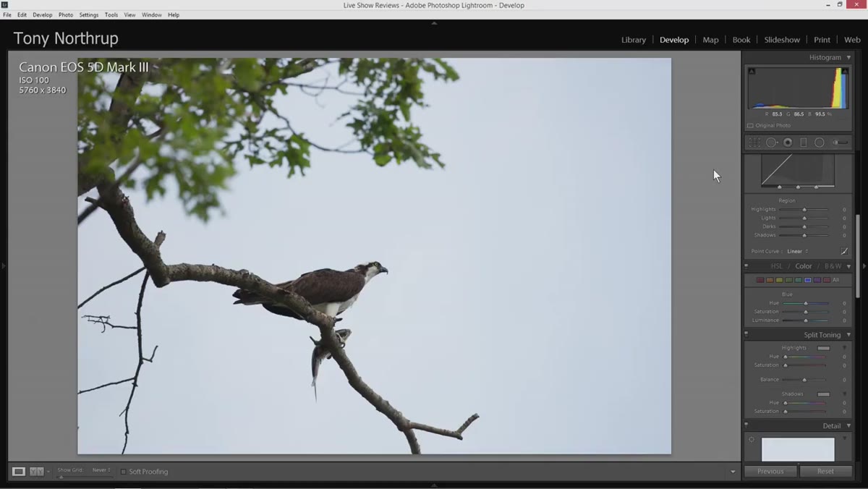Activate the Red Eye Correction tool
This screenshot has width=868, height=489.
pyautogui.click(x=788, y=143)
